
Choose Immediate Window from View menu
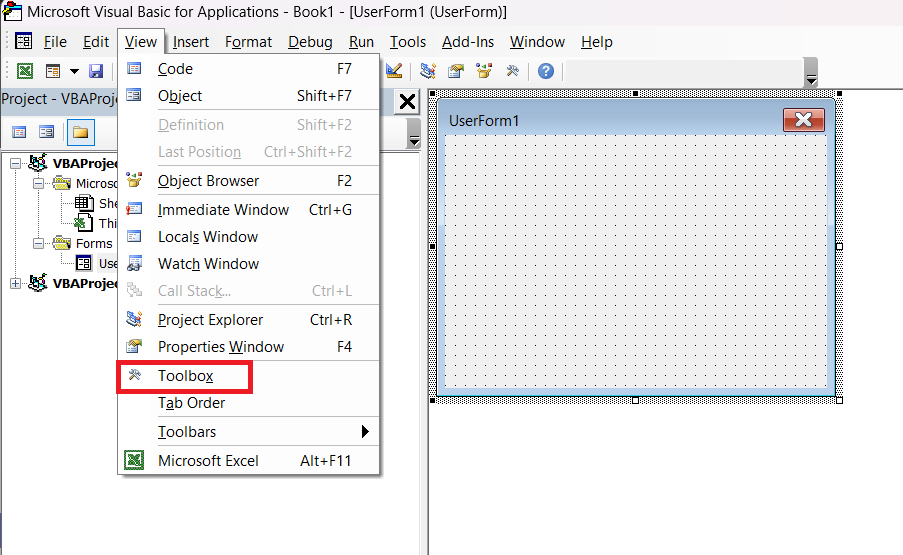click(248, 210)
